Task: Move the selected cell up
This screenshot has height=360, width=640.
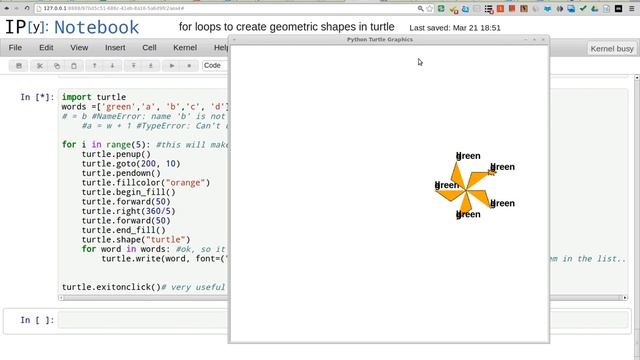Action: 94,66
